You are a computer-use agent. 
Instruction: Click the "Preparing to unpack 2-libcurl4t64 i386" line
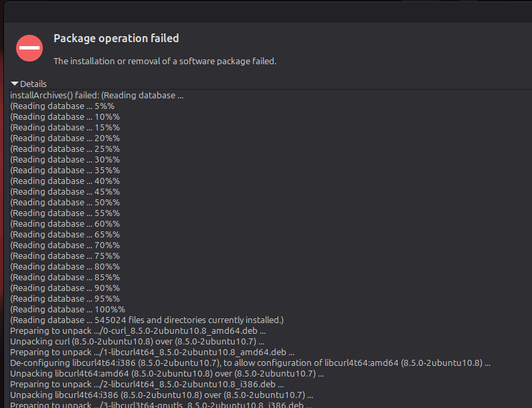147,384
